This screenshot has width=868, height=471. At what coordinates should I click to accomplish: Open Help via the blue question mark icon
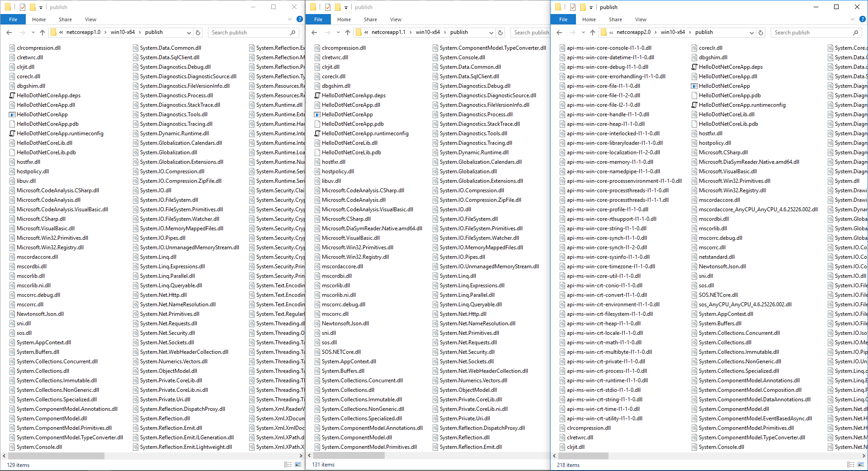tap(299, 19)
